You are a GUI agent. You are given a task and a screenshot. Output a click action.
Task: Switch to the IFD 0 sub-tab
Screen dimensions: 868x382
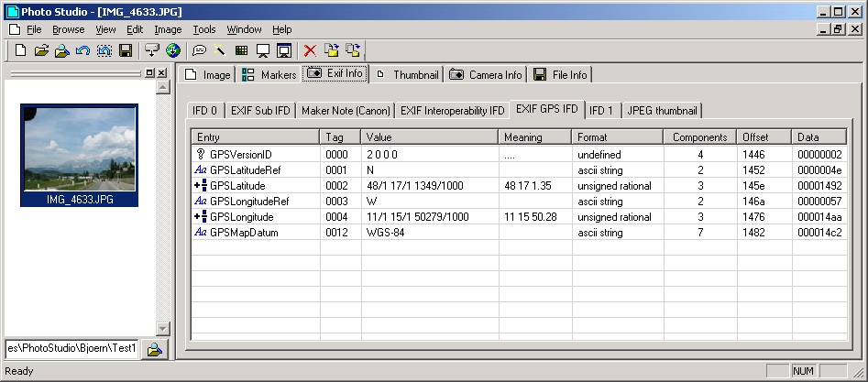[x=204, y=111]
